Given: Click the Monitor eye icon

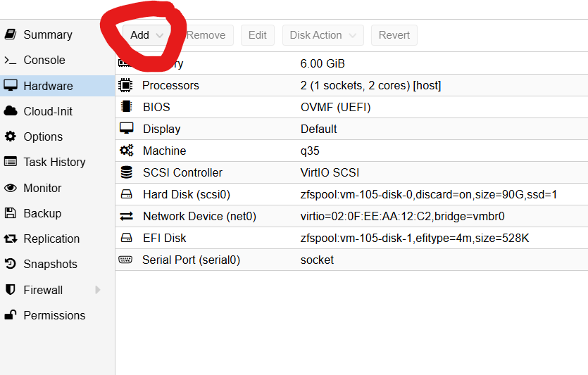Looking at the screenshot, I should coord(11,188).
